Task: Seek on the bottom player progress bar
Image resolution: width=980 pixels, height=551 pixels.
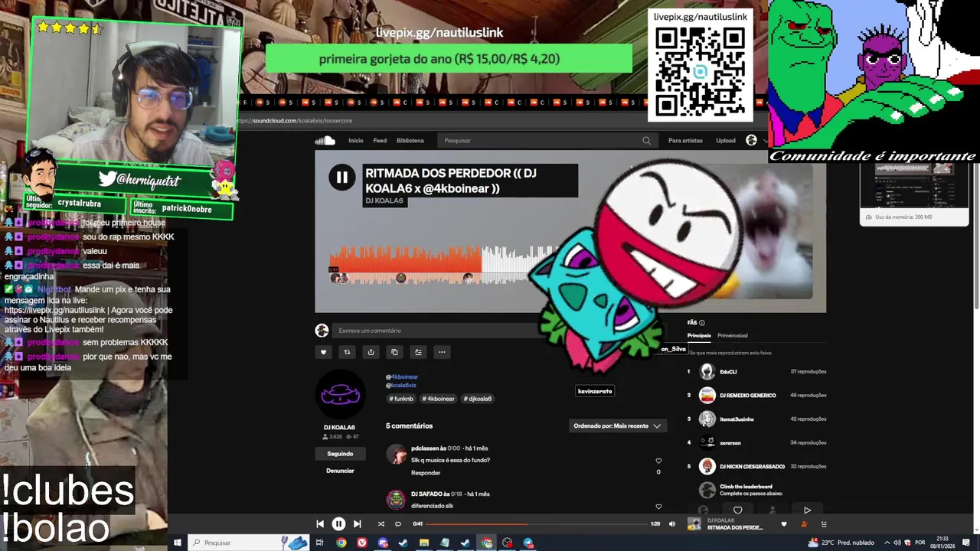Action: (537, 524)
